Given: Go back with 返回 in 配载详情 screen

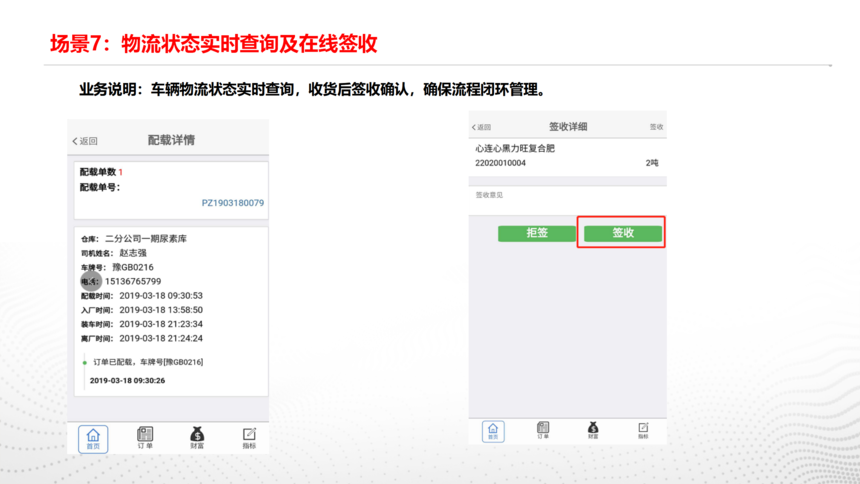Looking at the screenshot, I should [x=85, y=141].
